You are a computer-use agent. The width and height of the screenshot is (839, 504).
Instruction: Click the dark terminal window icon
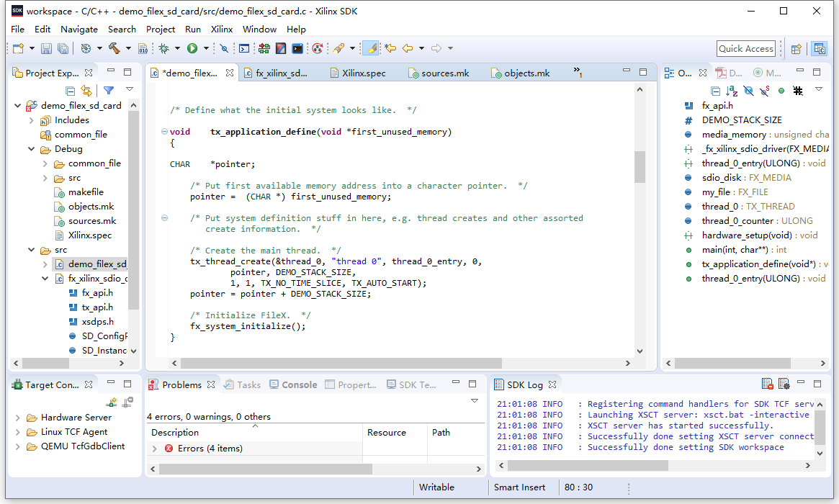[297, 49]
